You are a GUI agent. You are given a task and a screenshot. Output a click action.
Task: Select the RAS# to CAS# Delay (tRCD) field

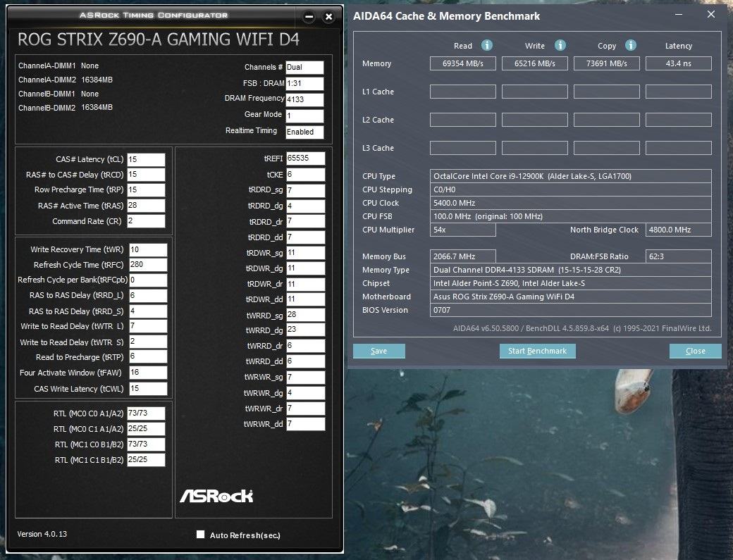pyautogui.click(x=146, y=174)
